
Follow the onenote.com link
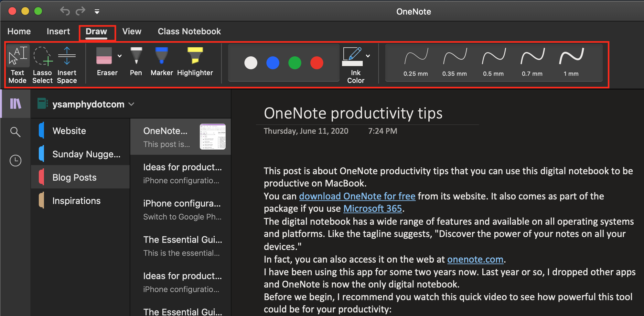[x=475, y=259]
